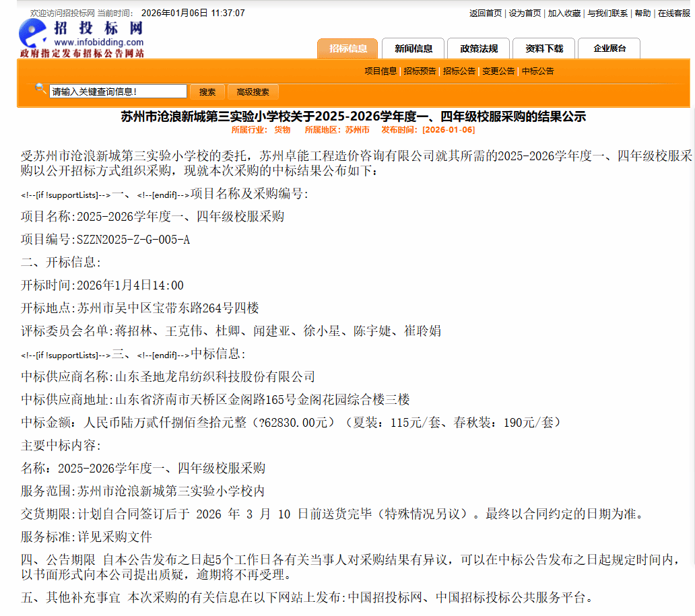This screenshot has height=616, width=695.
Task: Add the site via 加入收藏
Action: [x=564, y=13]
